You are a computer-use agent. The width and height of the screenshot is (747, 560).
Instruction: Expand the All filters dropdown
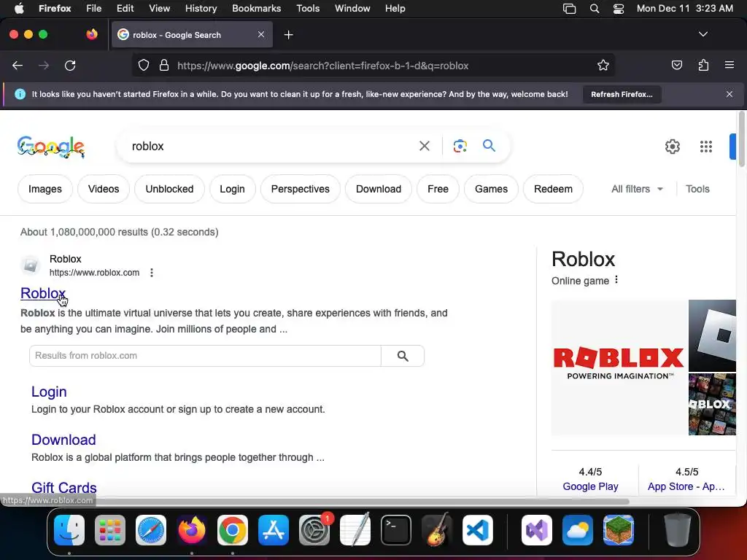coord(637,189)
